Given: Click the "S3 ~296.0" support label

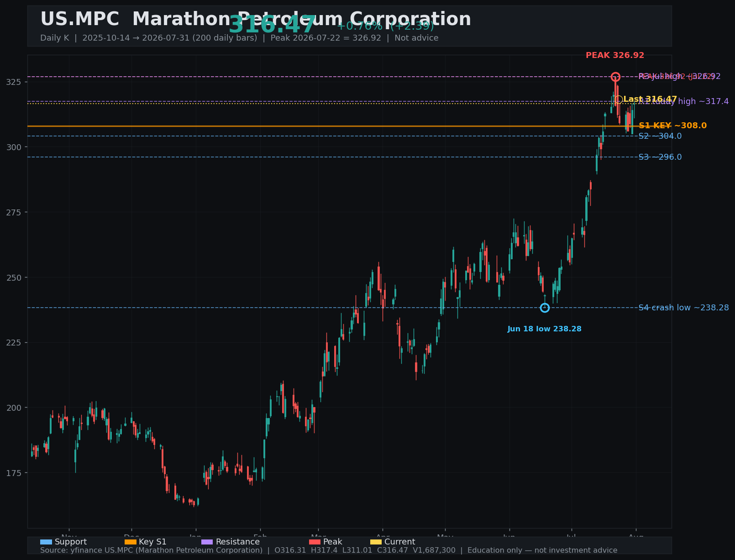Looking at the screenshot, I should pyautogui.click(x=660, y=157).
